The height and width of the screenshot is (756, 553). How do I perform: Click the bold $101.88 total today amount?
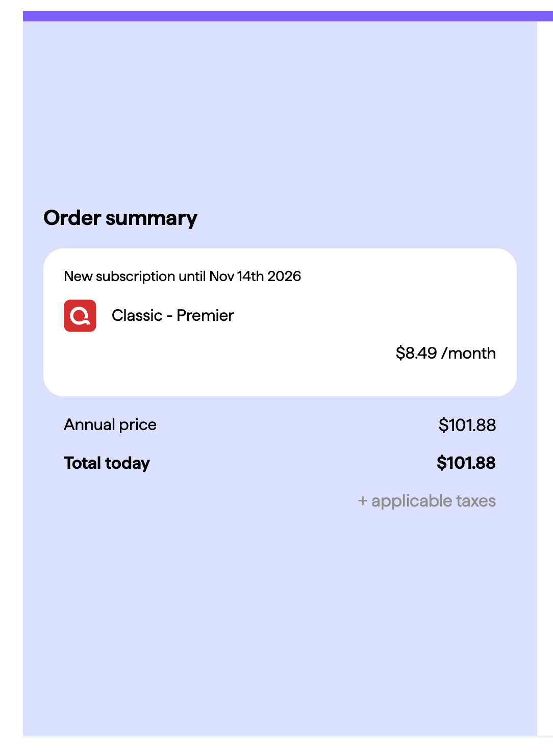coord(466,463)
